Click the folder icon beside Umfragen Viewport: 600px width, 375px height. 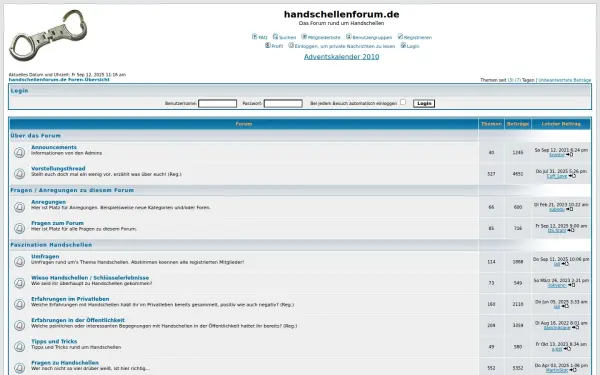click(x=20, y=262)
